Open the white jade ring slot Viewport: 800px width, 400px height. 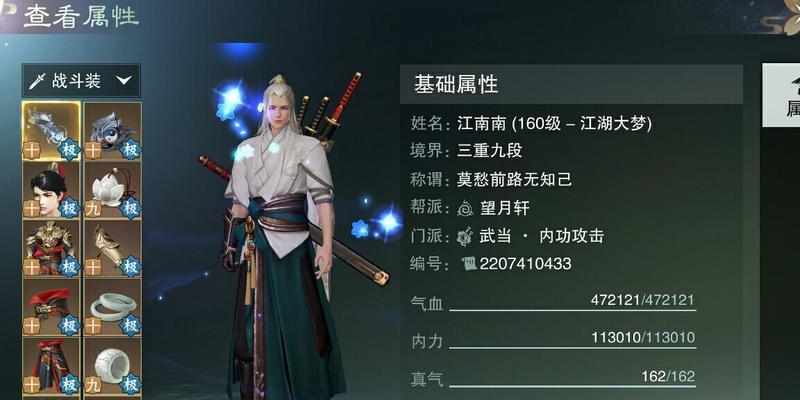(x=113, y=366)
